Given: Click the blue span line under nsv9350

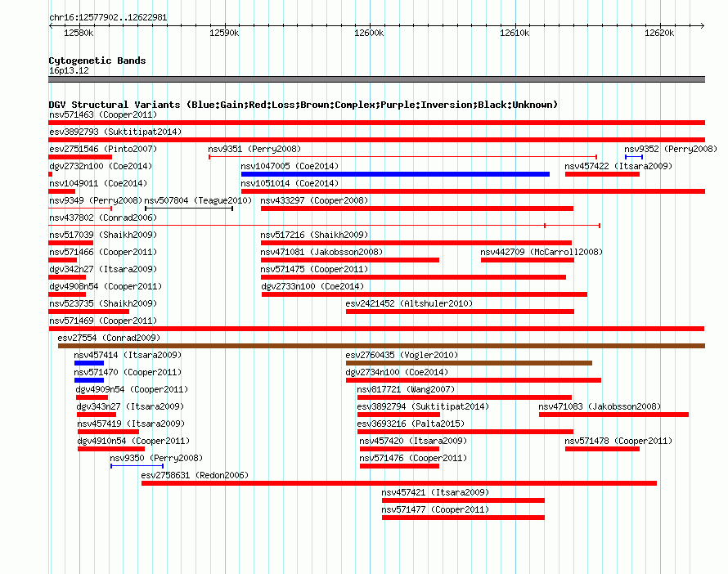Looking at the screenshot, I should [137, 466].
